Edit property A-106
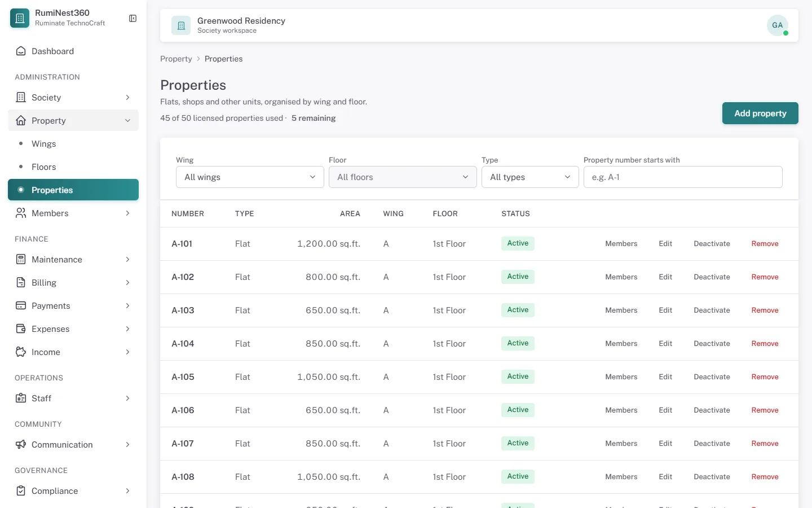812x508 pixels. [665, 410]
